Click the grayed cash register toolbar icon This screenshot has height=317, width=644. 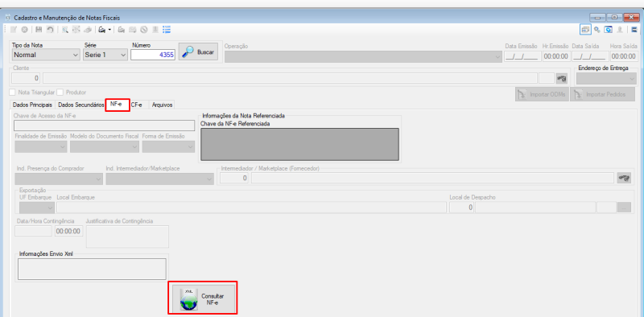point(88,30)
